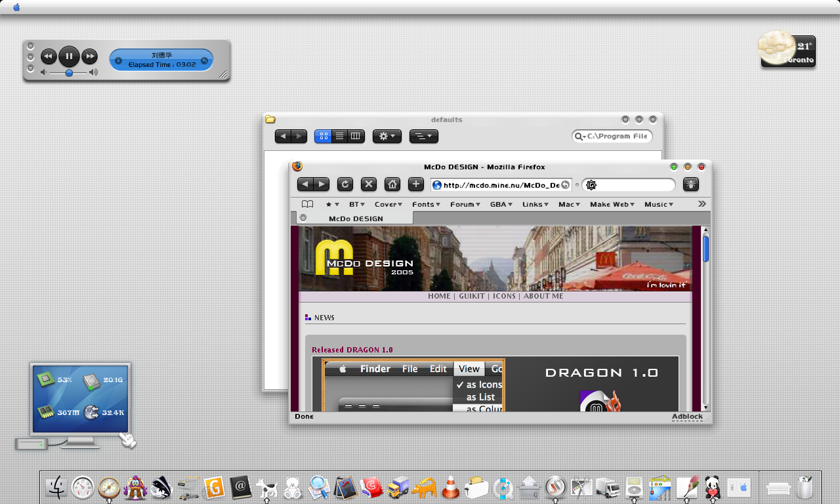Select the McDo DESIGN tab
The height and width of the screenshot is (504, 840).
(x=355, y=219)
